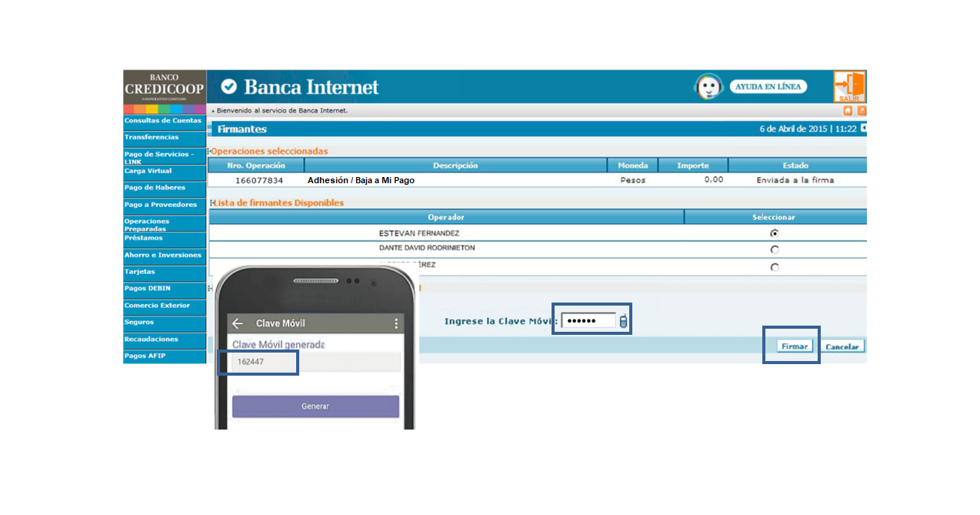Open Tarjetas menu item
The image size is (980, 515).
[x=165, y=273]
